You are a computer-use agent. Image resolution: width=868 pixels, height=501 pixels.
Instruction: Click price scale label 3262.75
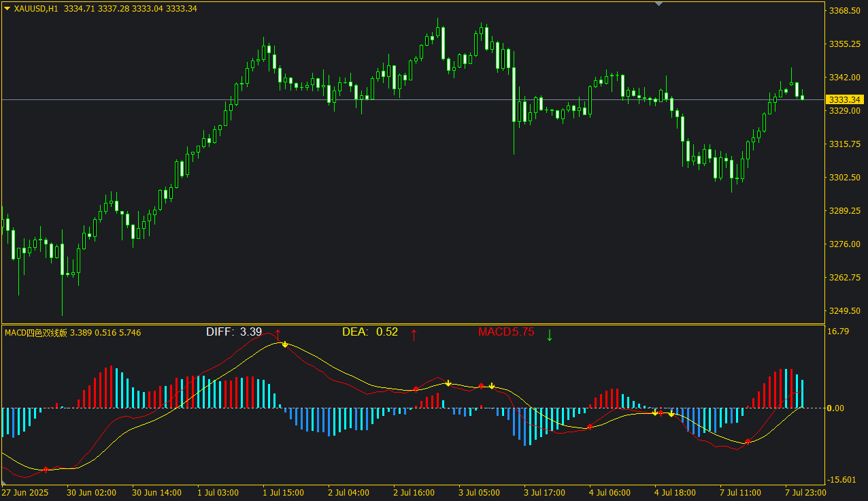point(844,278)
